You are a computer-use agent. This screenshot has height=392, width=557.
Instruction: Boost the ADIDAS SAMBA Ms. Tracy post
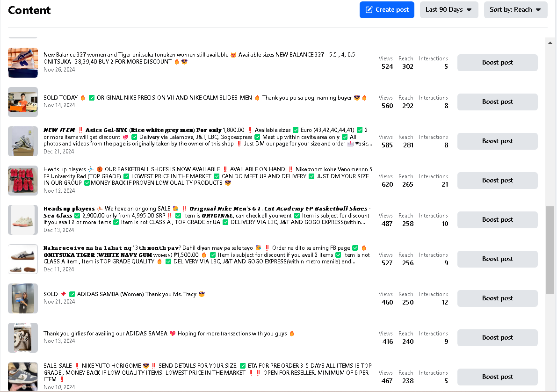(x=497, y=298)
